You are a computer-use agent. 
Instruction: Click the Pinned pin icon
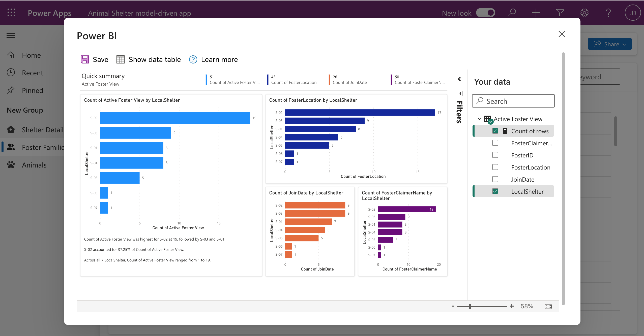point(11,90)
